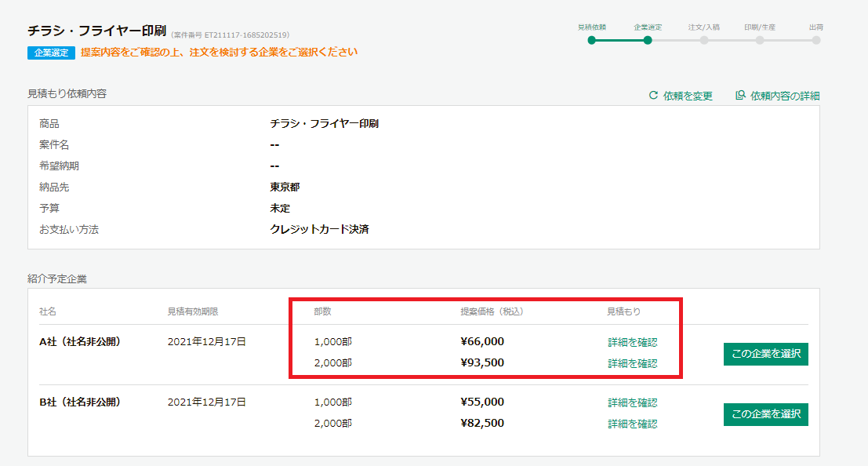Click the 見積依頼 progress step dot
Image resolution: width=868 pixels, height=466 pixels.
[x=591, y=40]
